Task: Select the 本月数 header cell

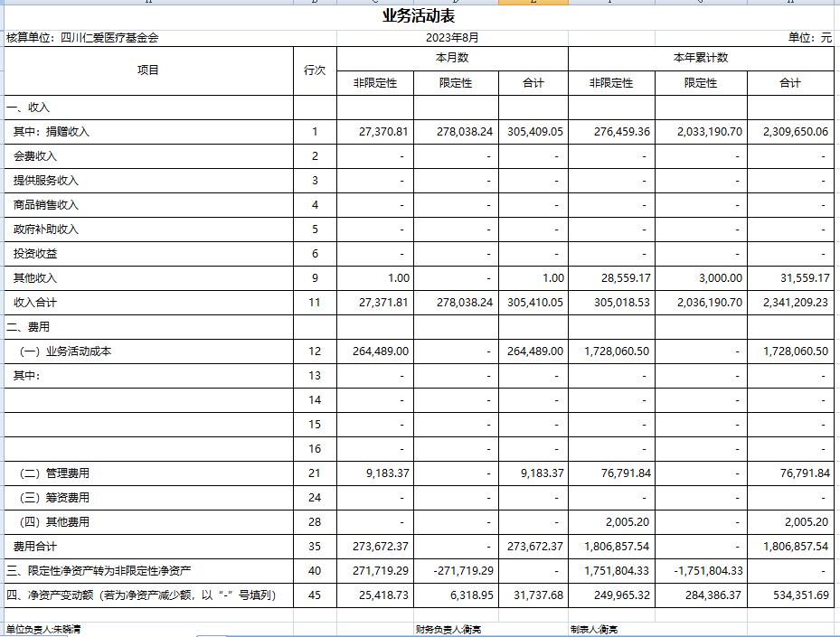Action: point(452,58)
